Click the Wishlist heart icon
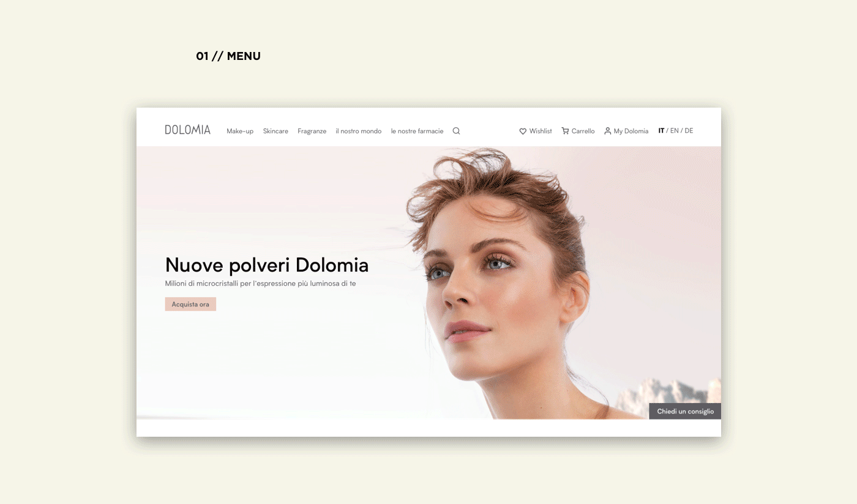Screen dimensions: 857x504 pos(523,132)
